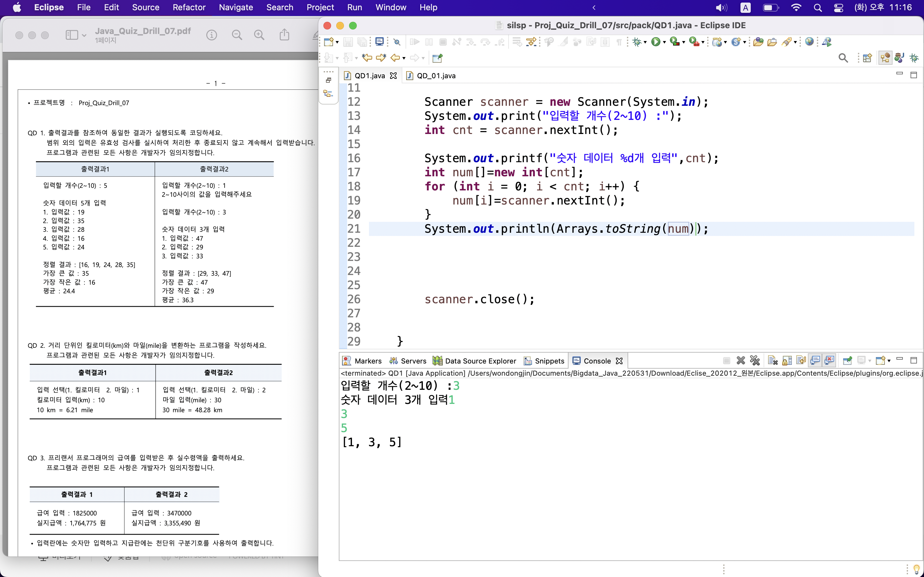The width and height of the screenshot is (924, 577).
Task: Click the Eclipse toolbar search magnifier
Action: (843, 58)
